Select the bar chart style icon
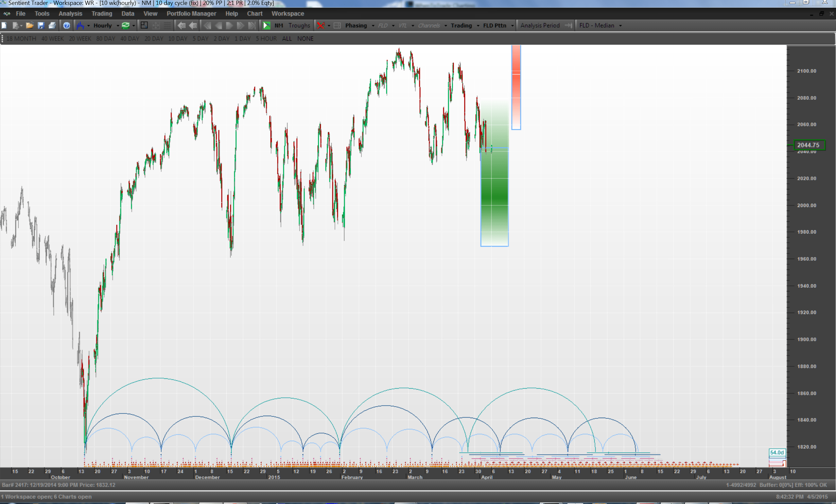This screenshot has height=504, width=836. [x=80, y=26]
